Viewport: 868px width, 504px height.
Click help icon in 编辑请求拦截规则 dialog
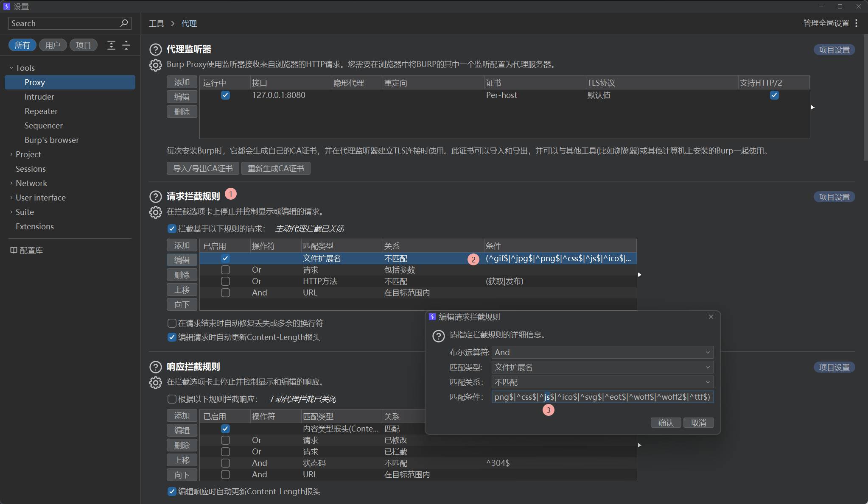point(438,336)
